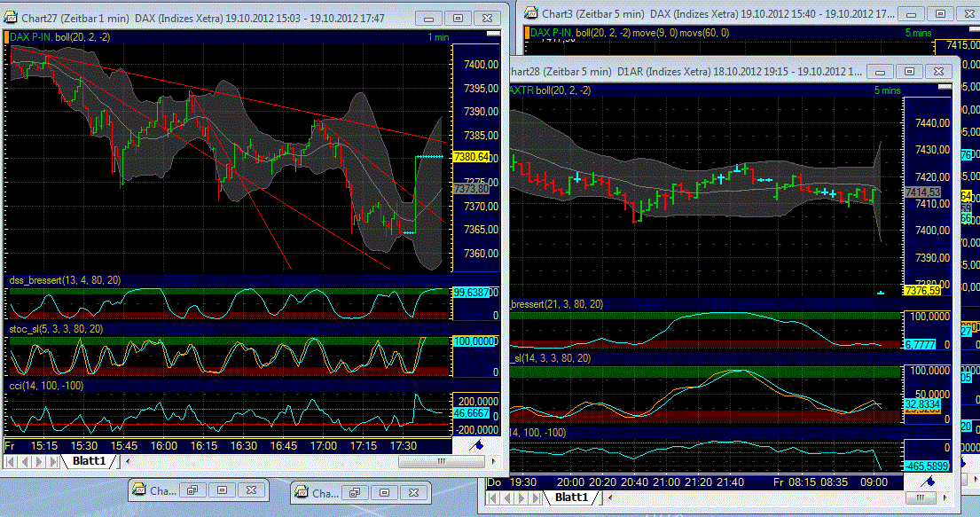Select the blue pointer icon at Chart28 bottom right
Image resolution: width=980 pixels, height=517 pixels.
(929, 483)
